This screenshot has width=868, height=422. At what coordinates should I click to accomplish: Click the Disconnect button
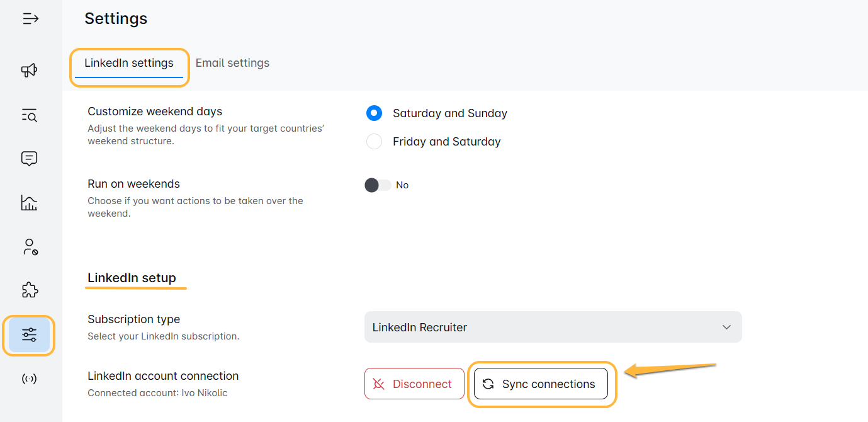414,384
